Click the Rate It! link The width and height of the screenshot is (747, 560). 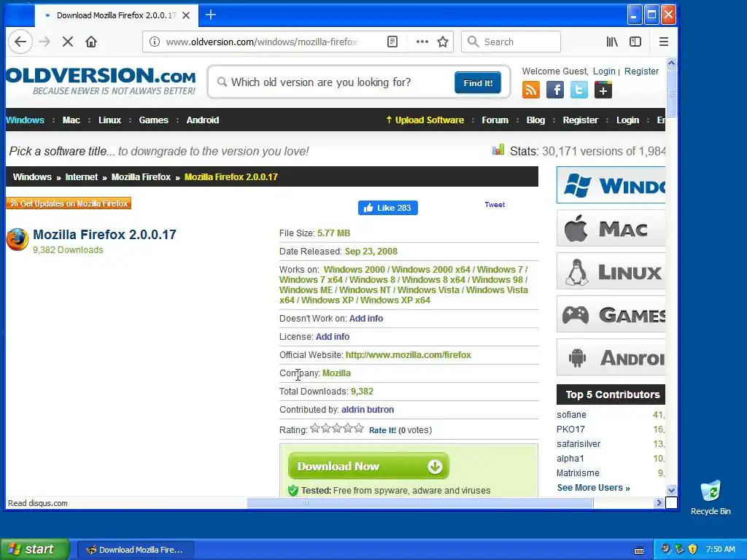click(x=382, y=430)
